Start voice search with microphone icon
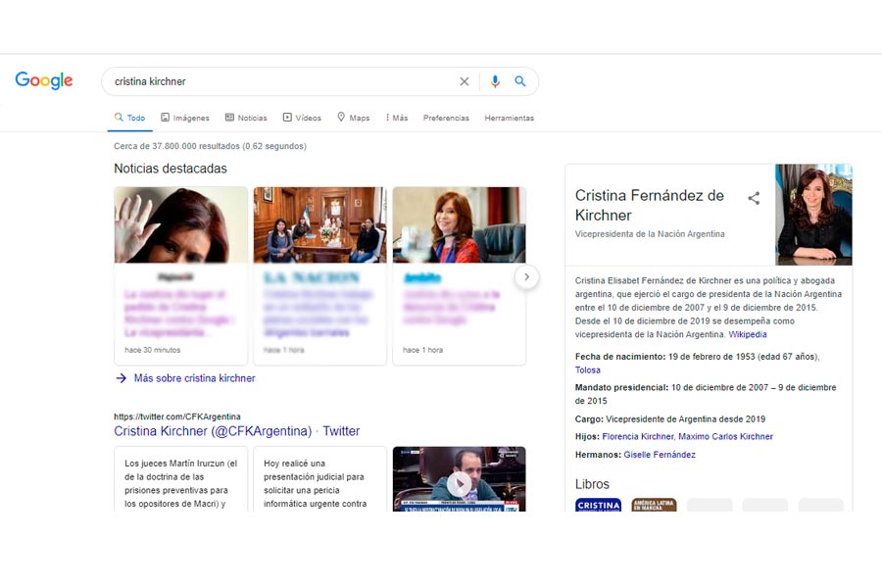Image resolution: width=882 pixels, height=588 pixels. (x=495, y=81)
